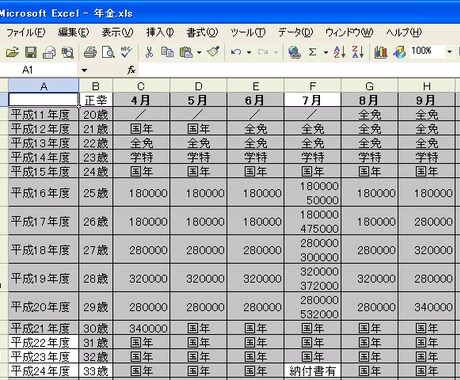The width and height of the screenshot is (460, 380).
Task: Save the workbook with the floppy icon
Action: tap(31, 52)
